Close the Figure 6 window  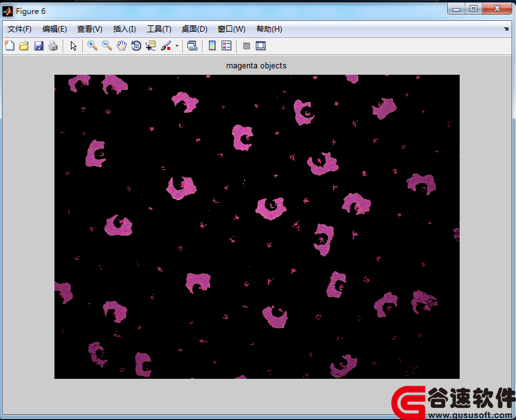497,9
